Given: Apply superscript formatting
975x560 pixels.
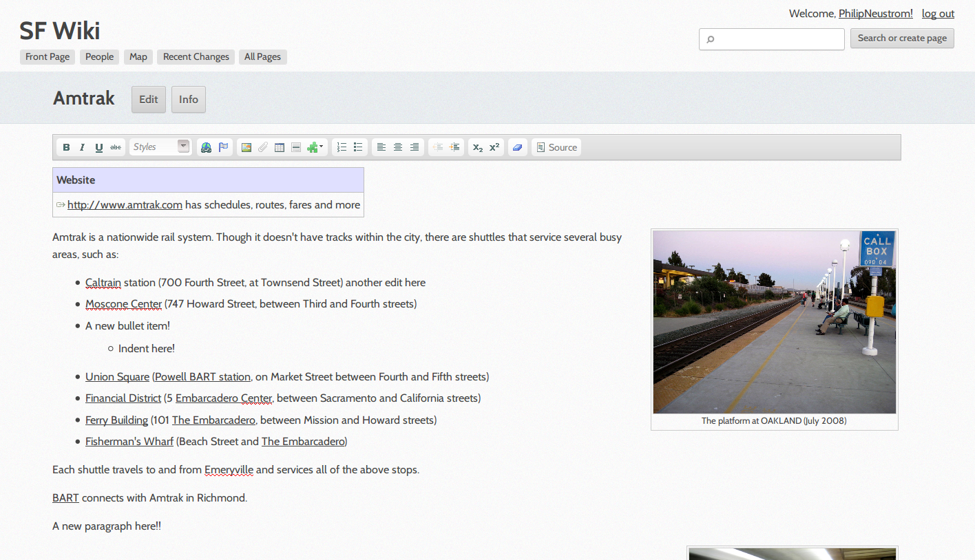Looking at the screenshot, I should tap(494, 147).
